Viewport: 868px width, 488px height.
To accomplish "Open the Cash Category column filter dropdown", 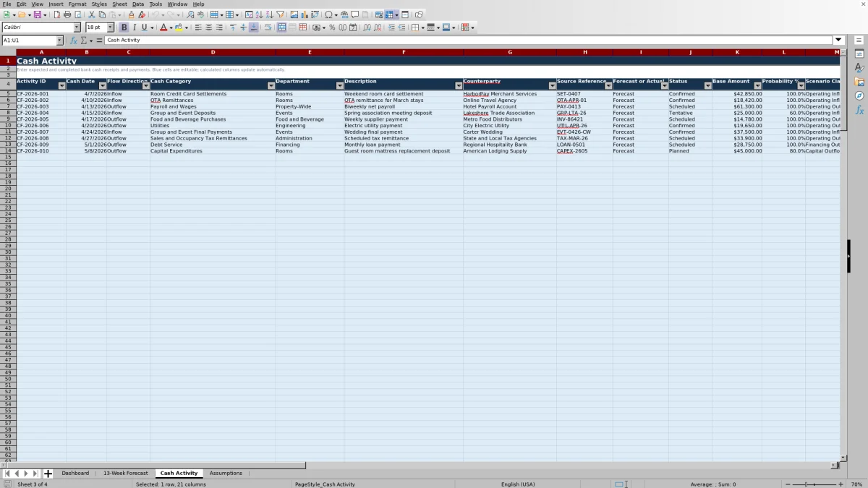I will click(x=271, y=85).
